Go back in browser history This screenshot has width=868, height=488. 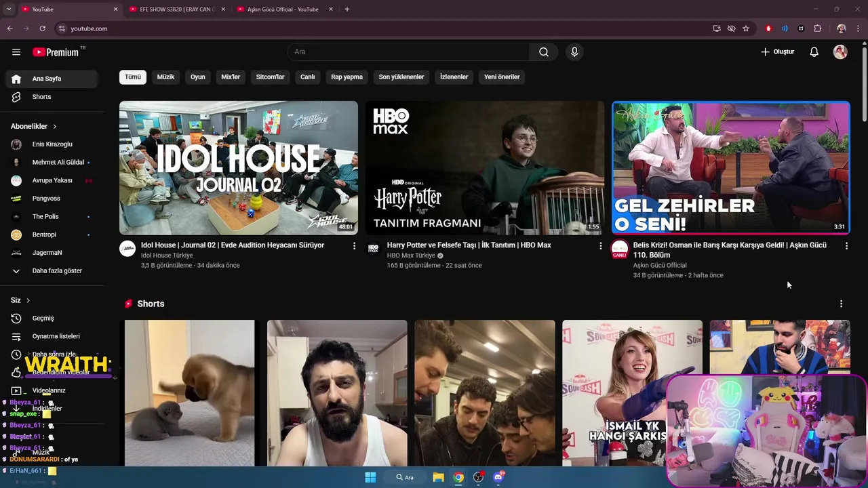point(9,28)
